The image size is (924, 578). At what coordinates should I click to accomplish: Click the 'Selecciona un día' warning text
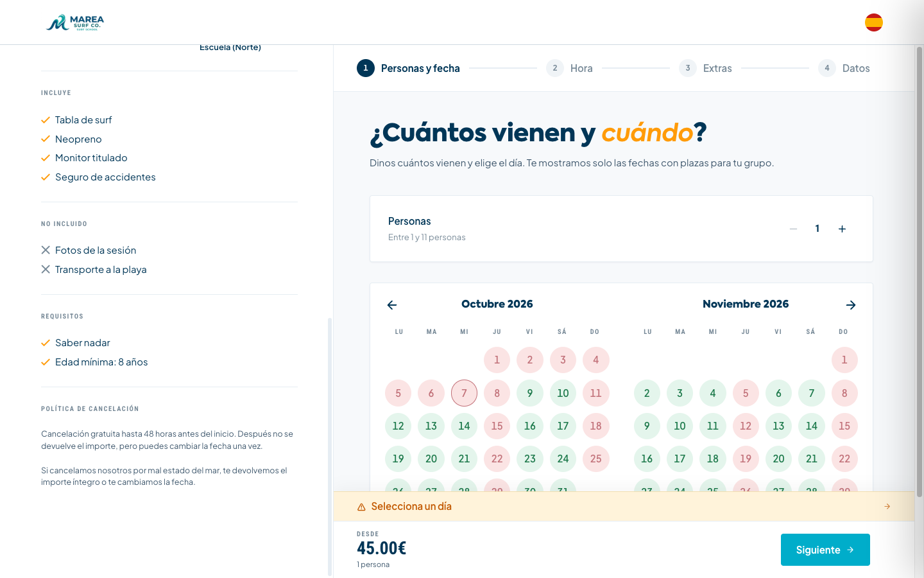pos(411,507)
